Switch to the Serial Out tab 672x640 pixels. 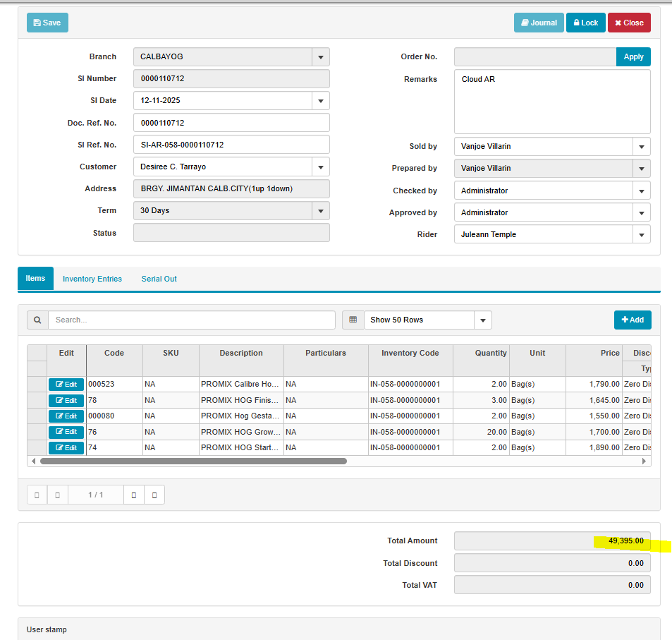pos(159,279)
